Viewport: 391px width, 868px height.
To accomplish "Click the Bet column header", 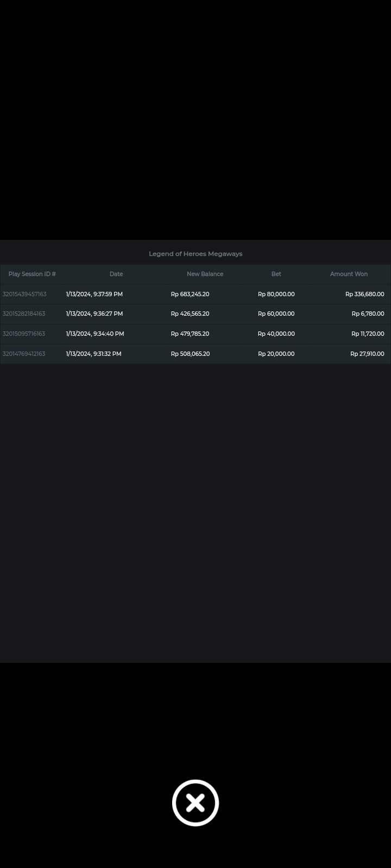I will click(276, 274).
